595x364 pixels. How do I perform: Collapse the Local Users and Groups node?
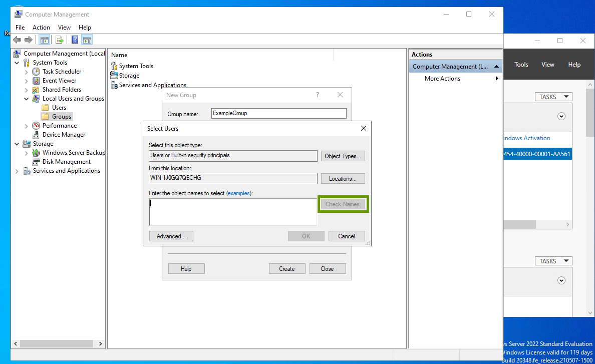click(x=27, y=99)
